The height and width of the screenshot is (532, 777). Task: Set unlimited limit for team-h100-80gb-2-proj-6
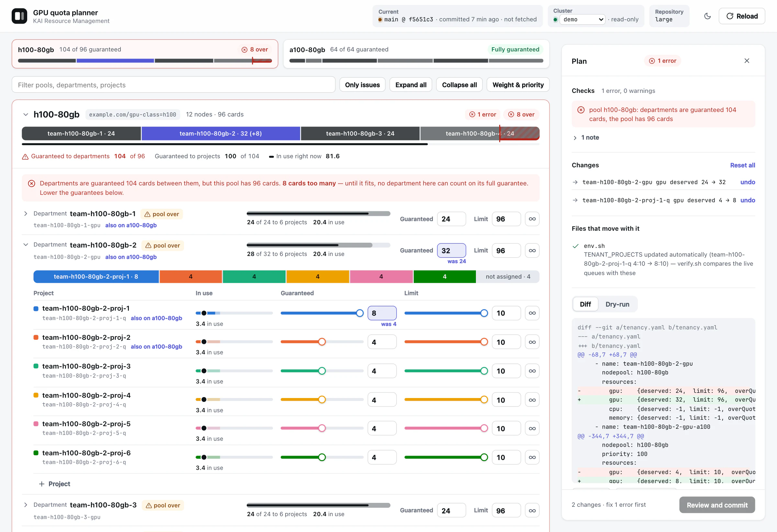[x=532, y=458]
